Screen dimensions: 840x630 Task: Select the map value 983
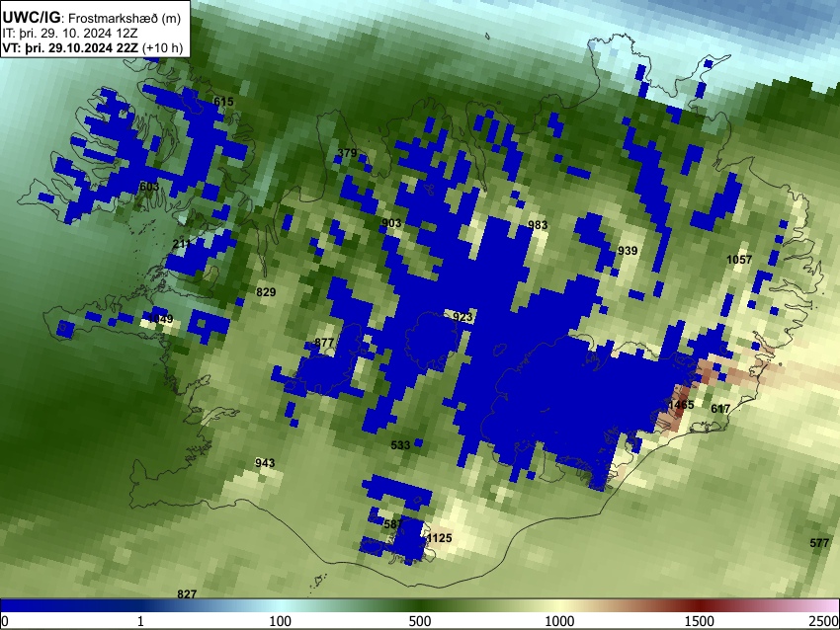tap(538, 225)
